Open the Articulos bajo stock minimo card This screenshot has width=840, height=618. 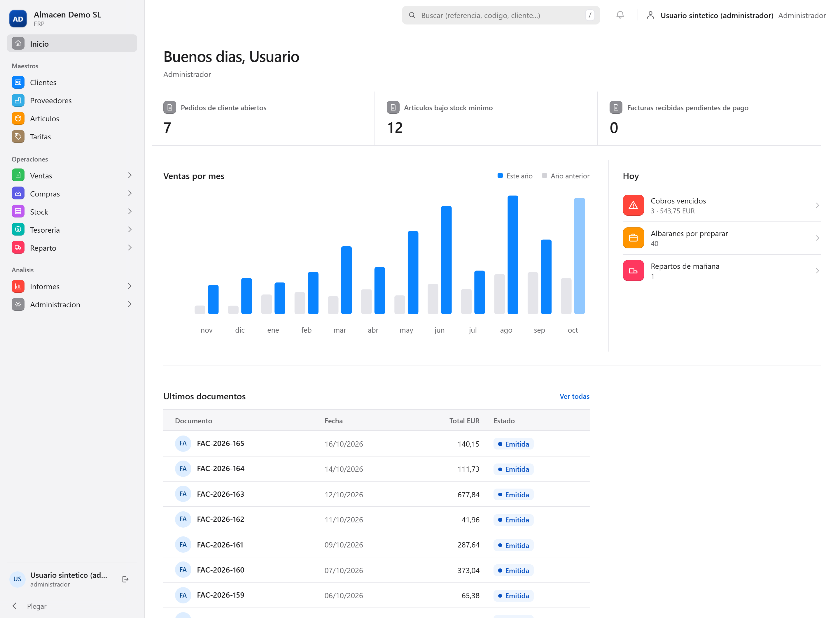[x=486, y=118]
